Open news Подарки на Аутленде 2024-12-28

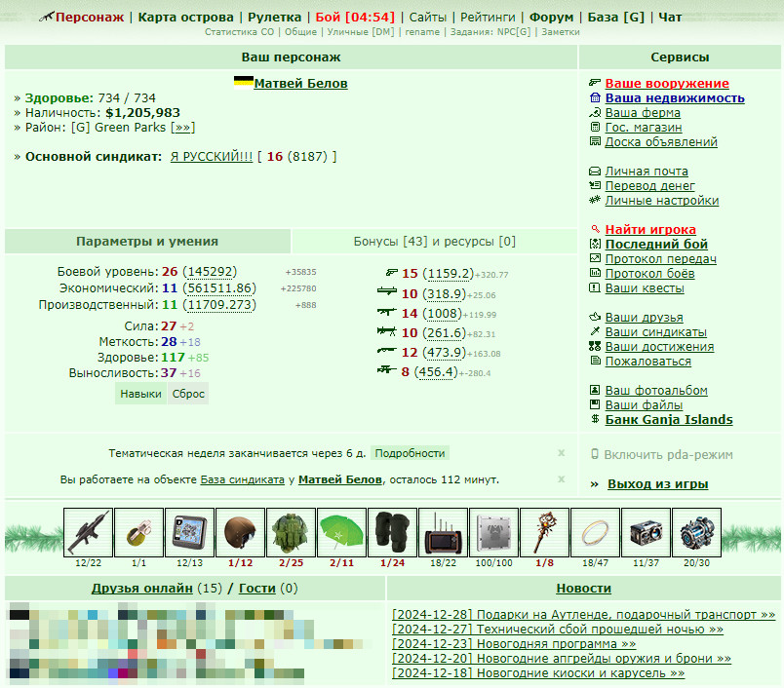click(x=583, y=615)
